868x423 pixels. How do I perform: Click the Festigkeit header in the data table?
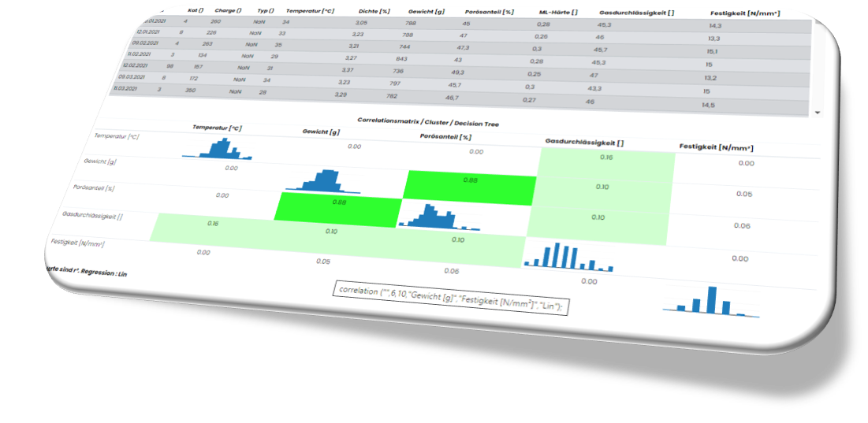pos(746,14)
